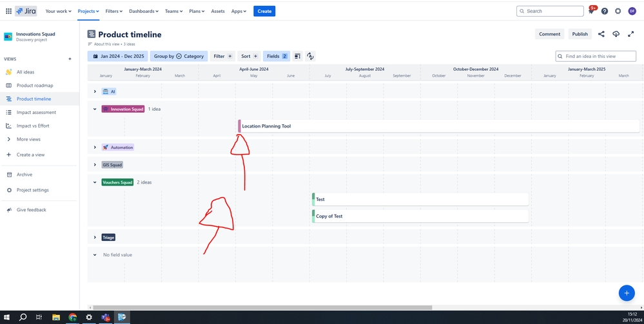Click the blue Create button
The height and width of the screenshot is (324, 644).
[264, 11]
